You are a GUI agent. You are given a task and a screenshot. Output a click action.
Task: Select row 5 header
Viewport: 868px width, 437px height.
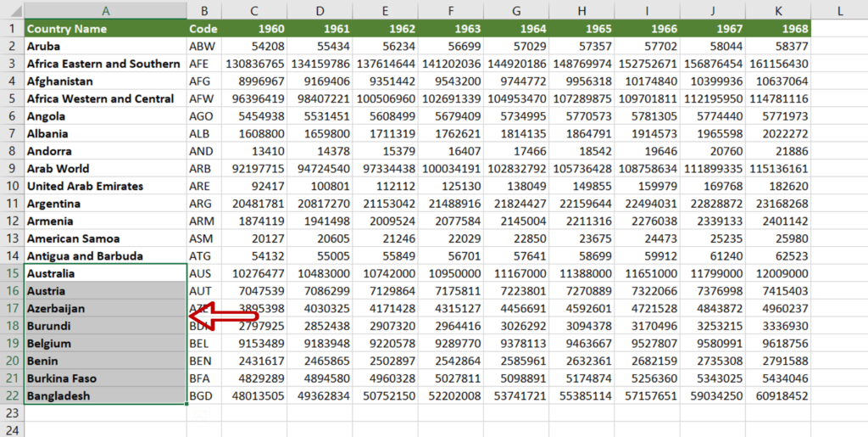coord(12,98)
